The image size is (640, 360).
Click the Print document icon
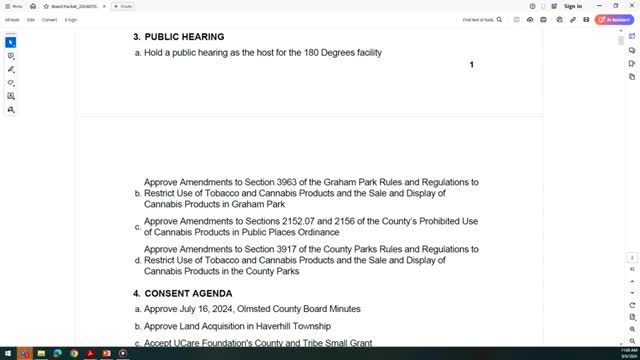click(543, 20)
